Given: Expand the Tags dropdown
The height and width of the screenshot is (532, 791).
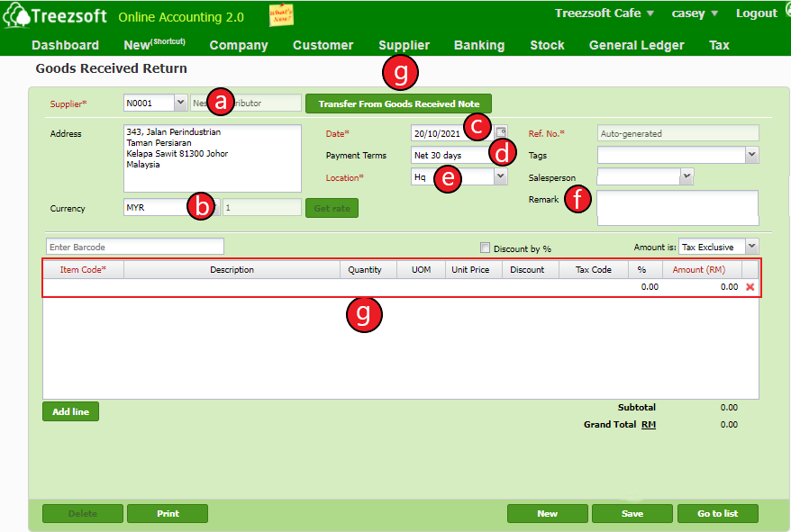Looking at the screenshot, I should 751,155.
